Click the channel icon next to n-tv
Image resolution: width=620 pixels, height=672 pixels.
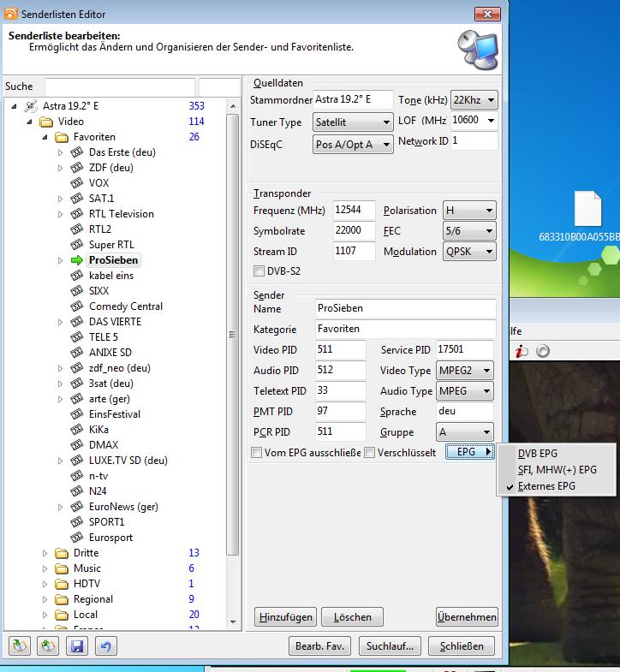[77, 476]
